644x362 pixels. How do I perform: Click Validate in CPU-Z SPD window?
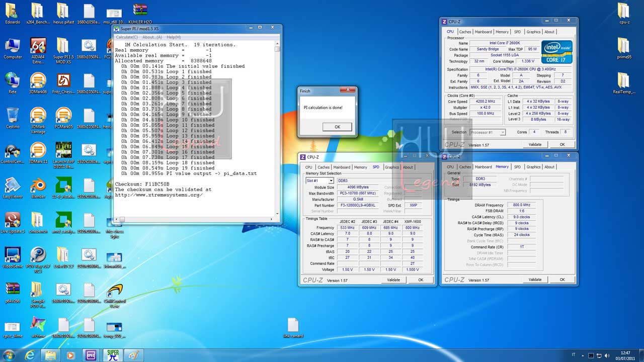click(393, 280)
